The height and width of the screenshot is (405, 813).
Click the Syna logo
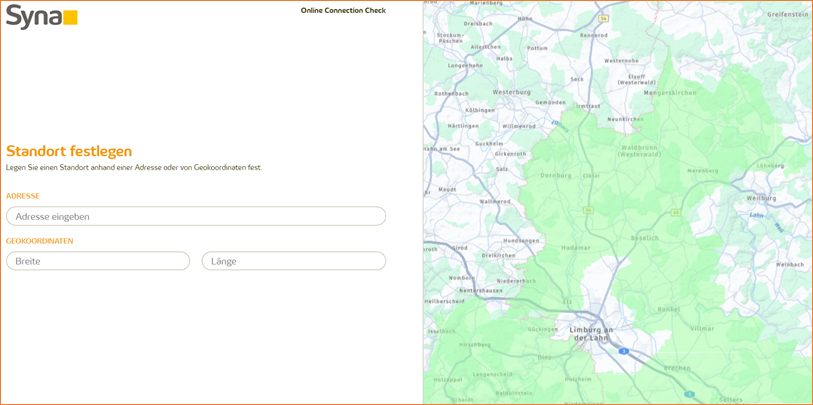click(x=41, y=16)
